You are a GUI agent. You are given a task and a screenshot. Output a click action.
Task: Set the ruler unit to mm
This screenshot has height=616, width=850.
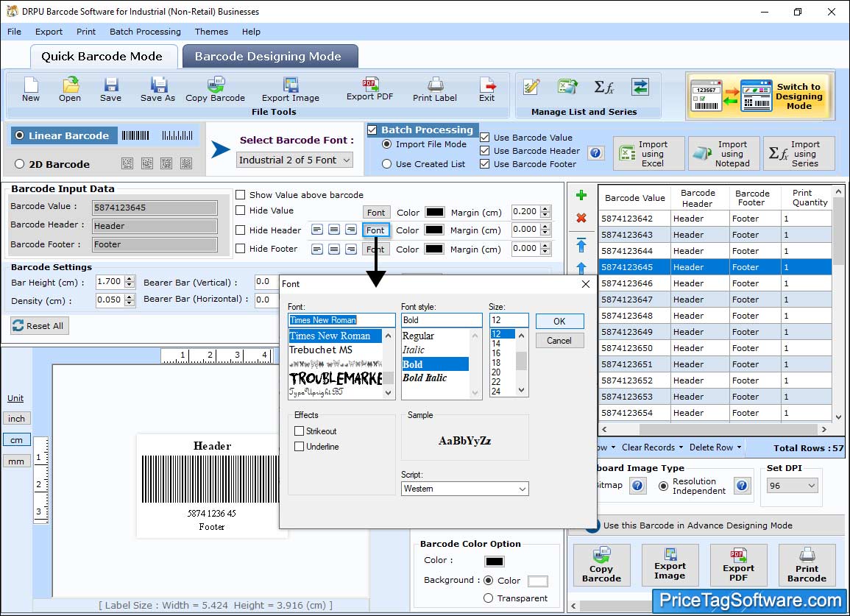pyautogui.click(x=16, y=461)
